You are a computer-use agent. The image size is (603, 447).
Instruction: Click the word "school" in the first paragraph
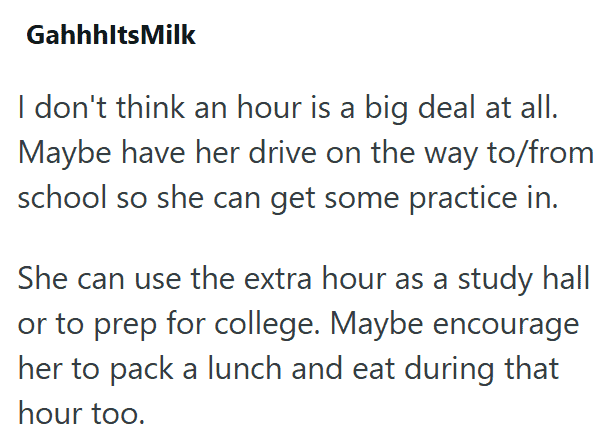click(59, 197)
